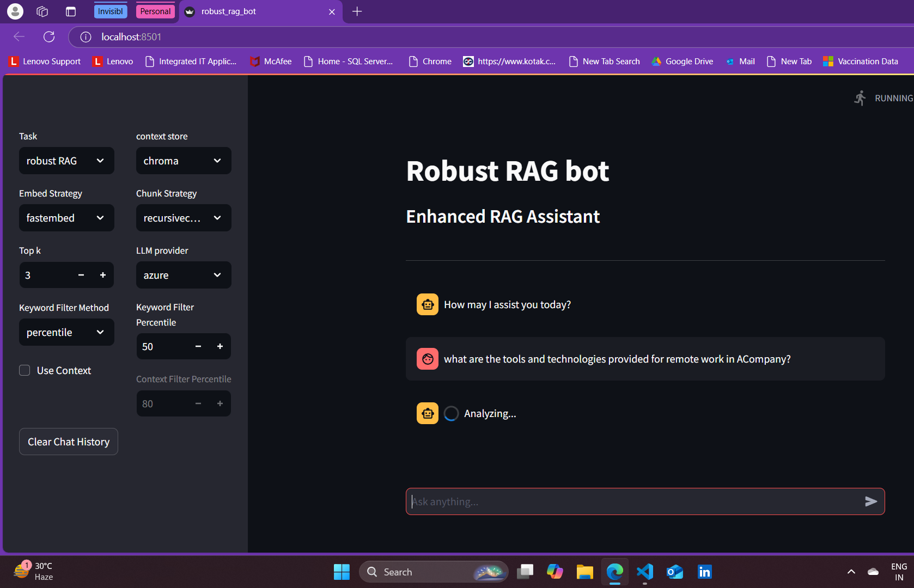Open Visual Studio Code from the taskbar

click(x=644, y=572)
